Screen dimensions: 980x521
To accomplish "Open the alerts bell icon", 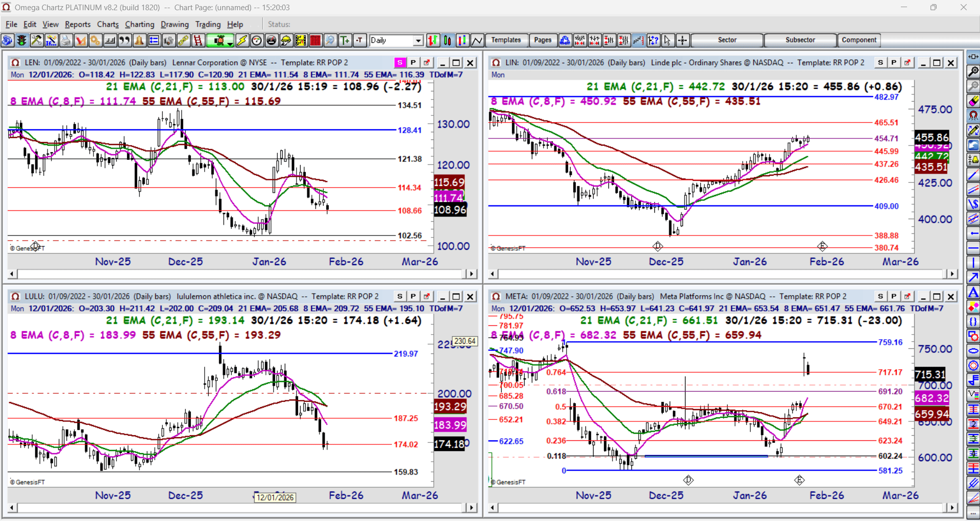I will coord(139,40).
